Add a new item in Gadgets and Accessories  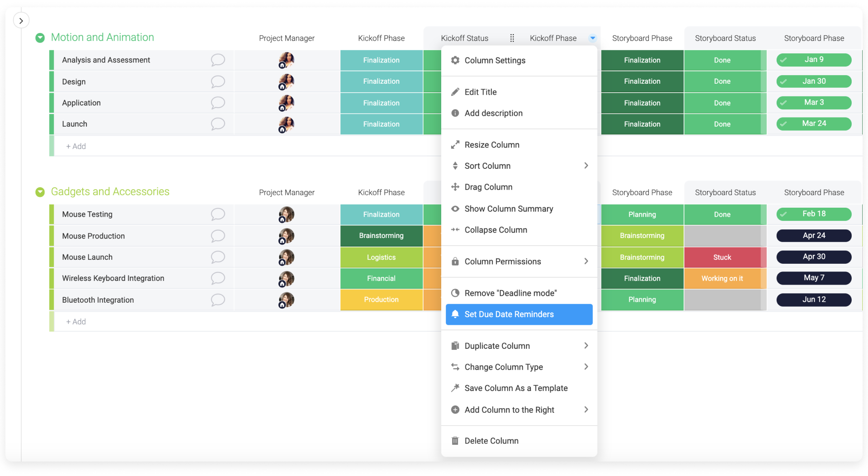(76, 322)
